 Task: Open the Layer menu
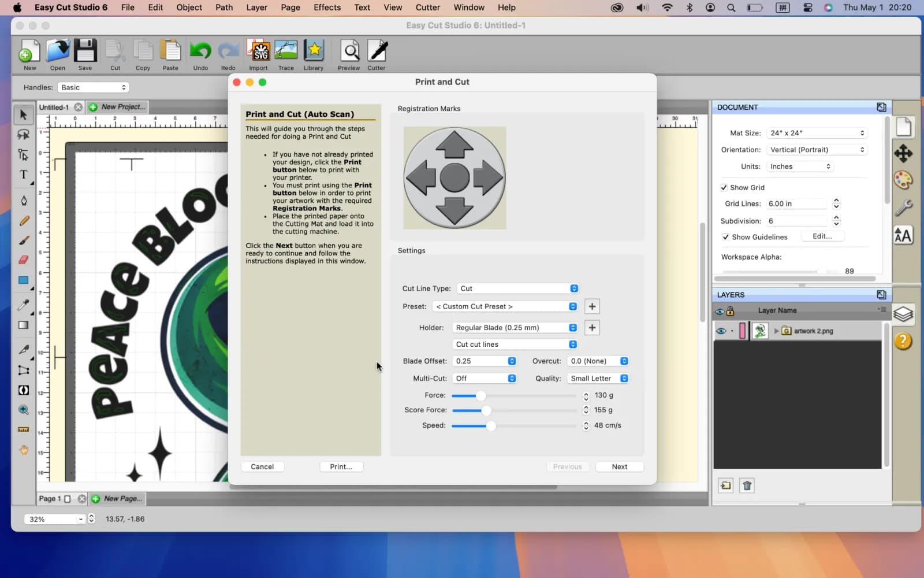click(256, 8)
